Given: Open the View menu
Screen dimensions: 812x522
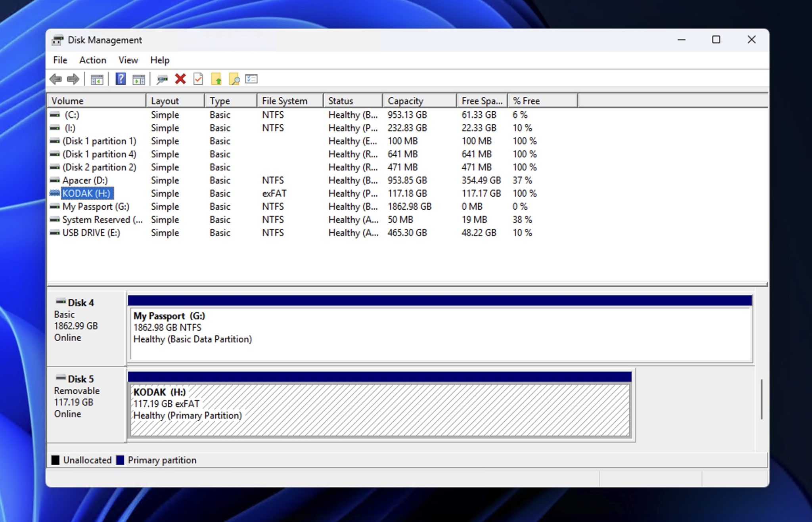Looking at the screenshot, I should pyautogui.click(x=128, y=60).
